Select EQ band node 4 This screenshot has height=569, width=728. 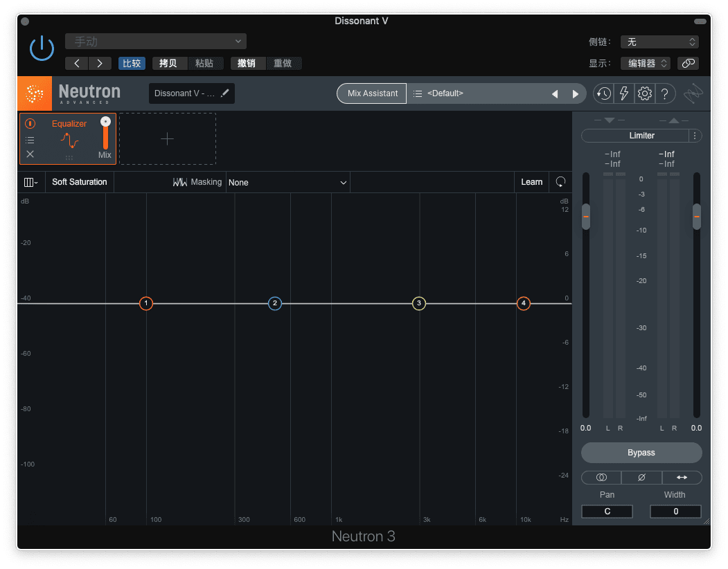coord(523,303)
